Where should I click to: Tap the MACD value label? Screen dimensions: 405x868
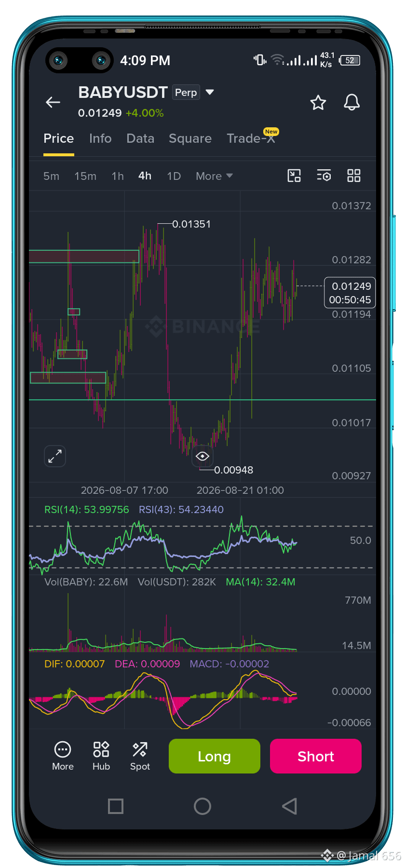click(x=229, y=664)
